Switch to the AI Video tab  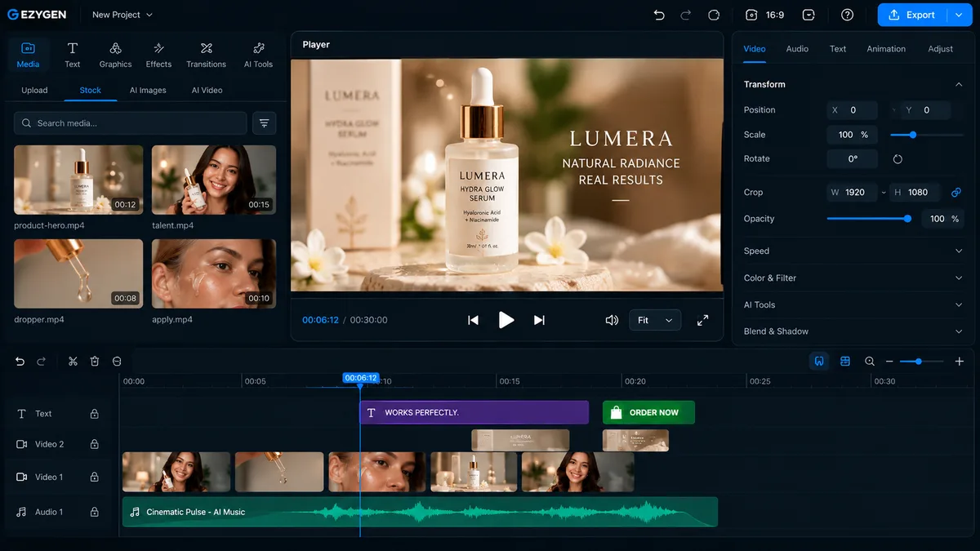[x=207, y=91]
